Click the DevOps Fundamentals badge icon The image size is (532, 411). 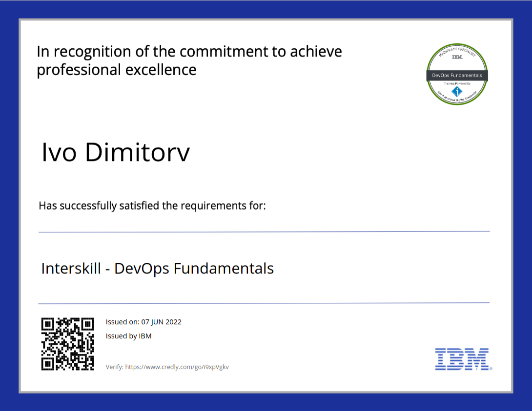click(x=457, y=74)
